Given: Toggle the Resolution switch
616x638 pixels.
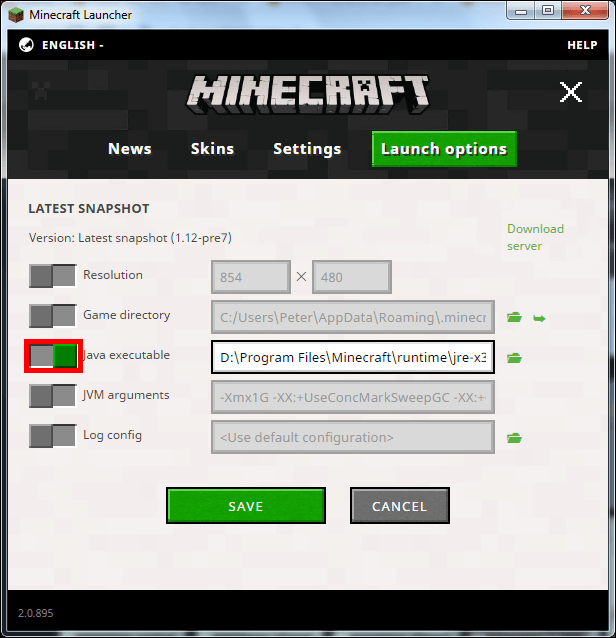Looking at the screenshot, I should [52, 275].
